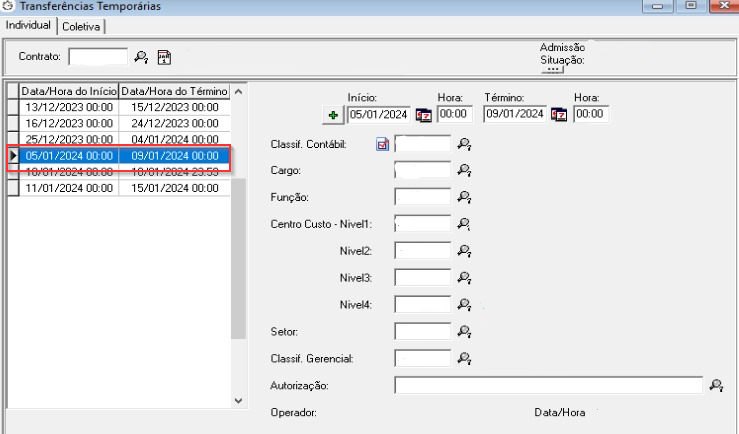Click the ellipsis button under Situação

point(552,71)
